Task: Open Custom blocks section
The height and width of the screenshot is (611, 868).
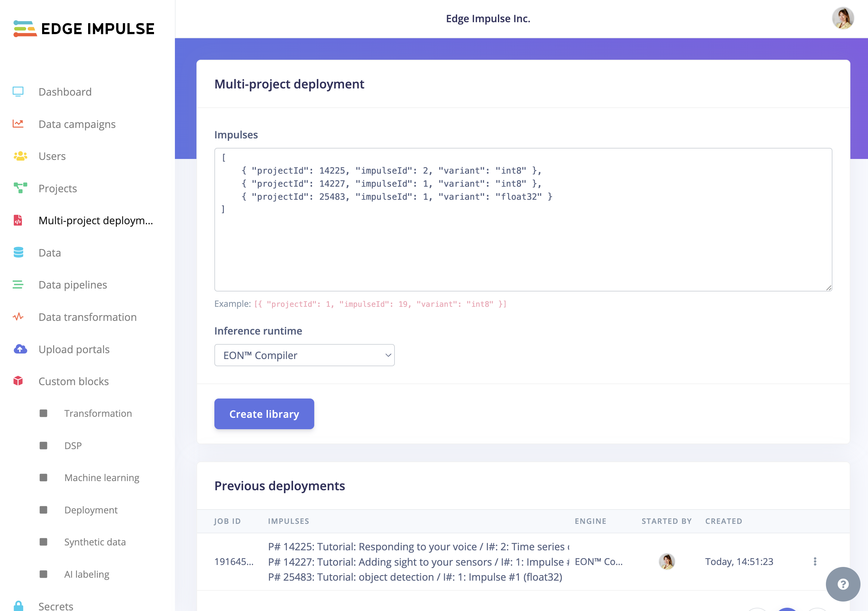Action: click(74, 381)
